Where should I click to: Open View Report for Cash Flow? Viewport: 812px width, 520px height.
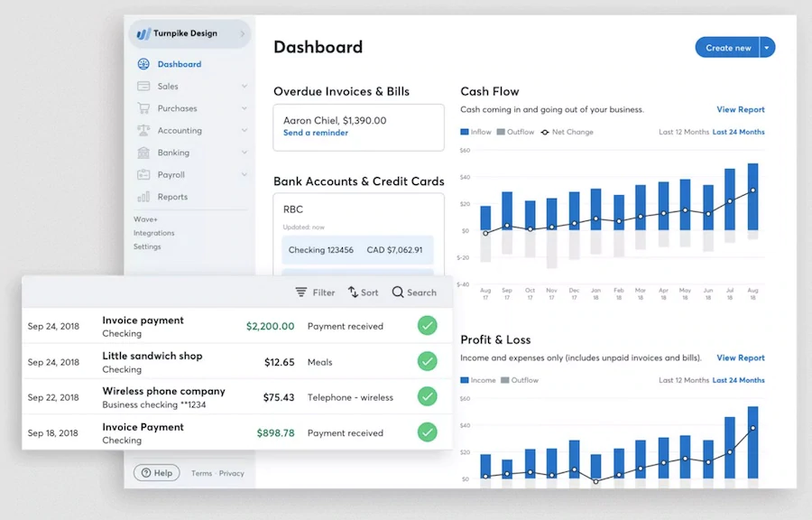pos(741,109)
